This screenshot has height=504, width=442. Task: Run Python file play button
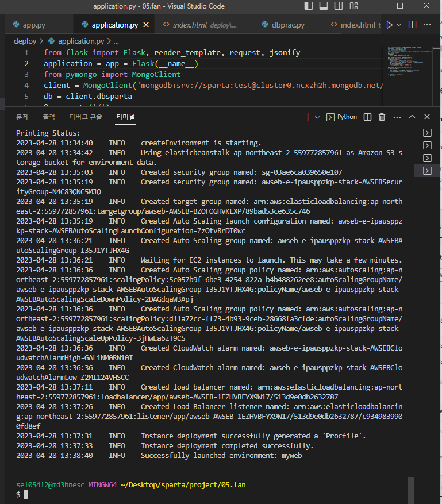[389, 25]
